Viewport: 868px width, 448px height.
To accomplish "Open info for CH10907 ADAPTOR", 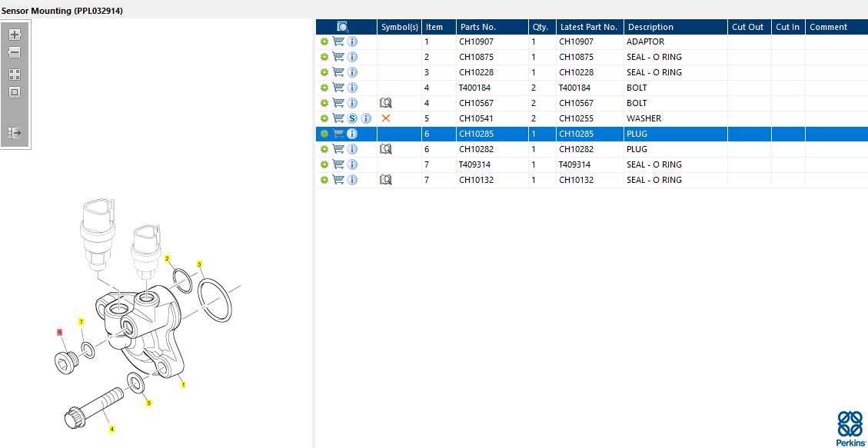I will [x=352, y=41].
